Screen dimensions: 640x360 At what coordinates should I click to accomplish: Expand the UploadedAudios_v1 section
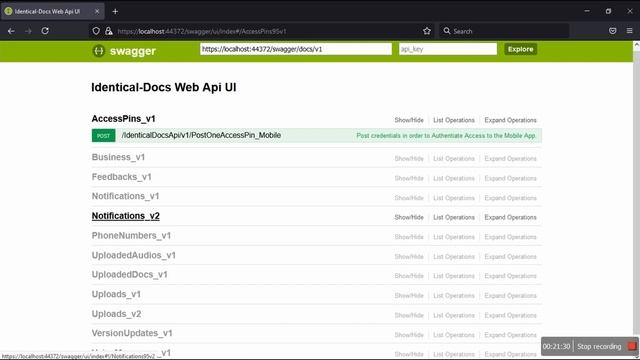click(133, 255)
